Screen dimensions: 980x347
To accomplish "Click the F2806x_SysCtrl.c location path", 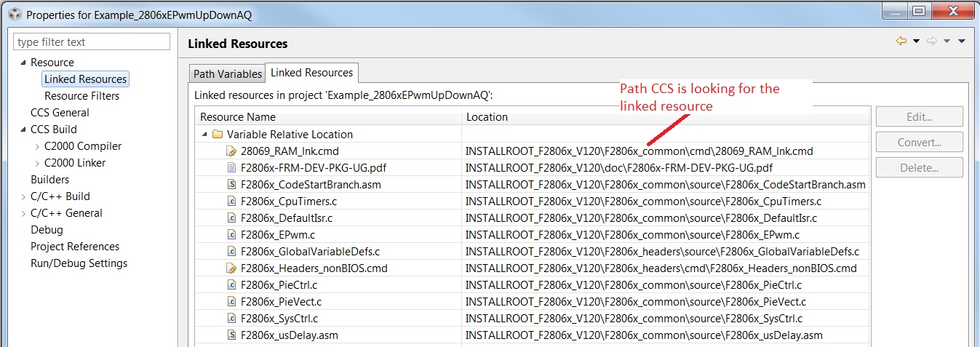I will (634, 319).
